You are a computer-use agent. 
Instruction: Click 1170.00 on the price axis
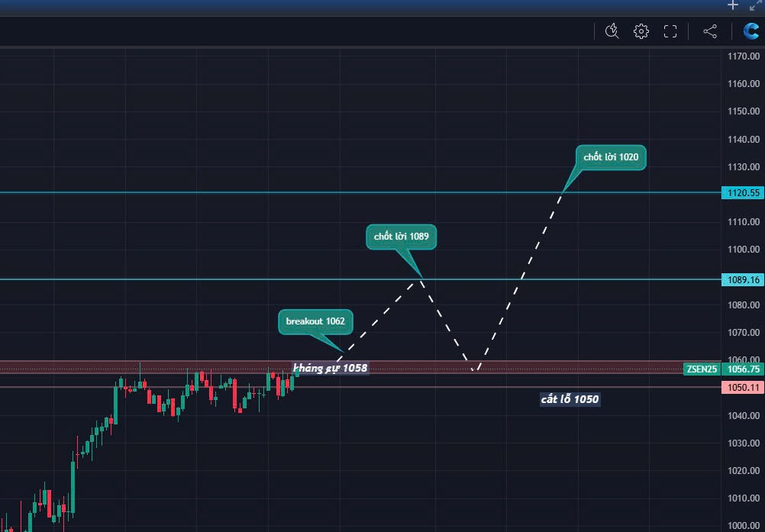pos(744,56)
